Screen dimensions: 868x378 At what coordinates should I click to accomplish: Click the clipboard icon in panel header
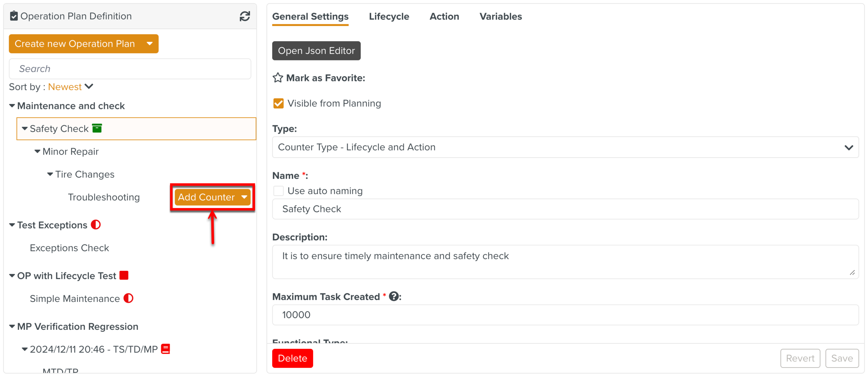pyautogui.click(x=14, y=16)
